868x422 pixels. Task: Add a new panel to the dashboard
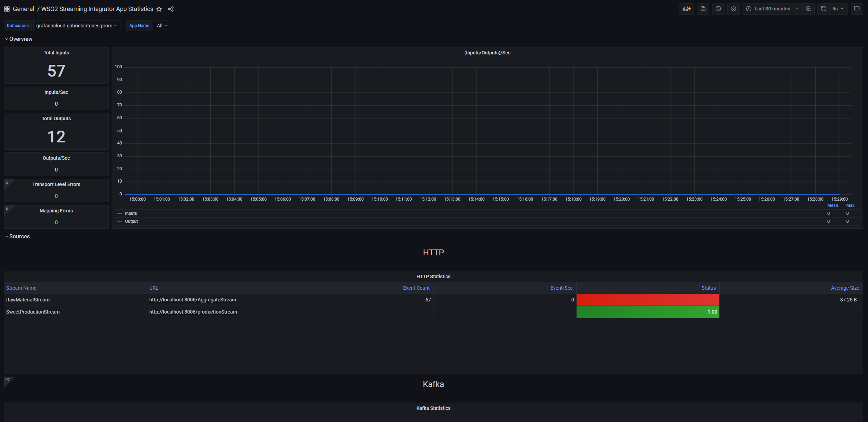point(687,9)
